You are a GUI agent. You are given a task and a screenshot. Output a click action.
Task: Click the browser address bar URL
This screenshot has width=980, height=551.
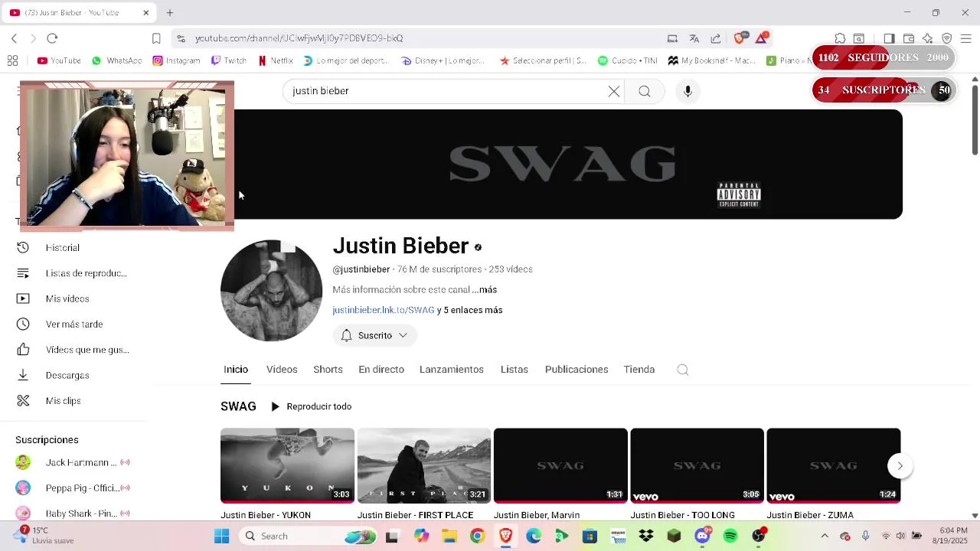299,38
